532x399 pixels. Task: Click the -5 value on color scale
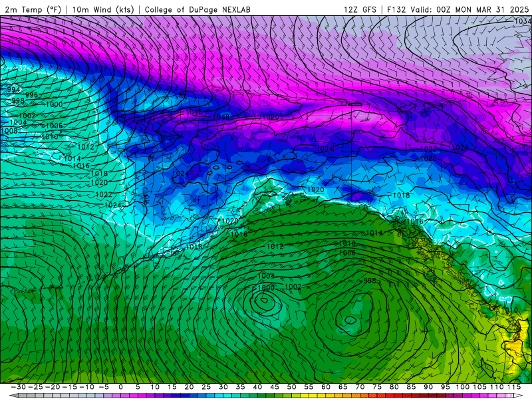(x=104, y=387)
